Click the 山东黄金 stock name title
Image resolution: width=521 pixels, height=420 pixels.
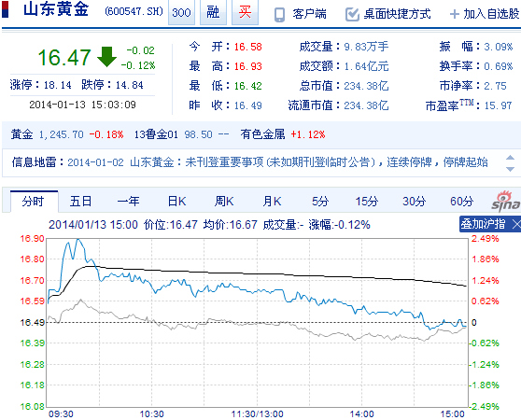point(56,9)
